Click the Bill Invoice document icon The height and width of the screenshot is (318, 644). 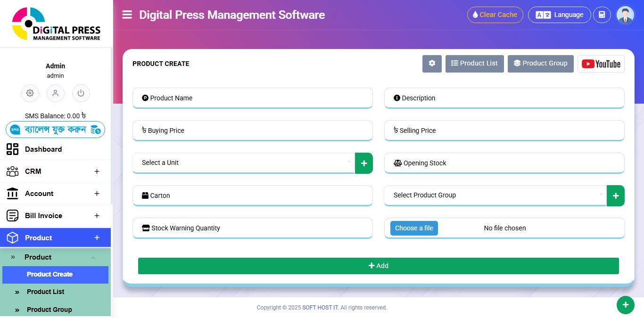pos(12,216)
